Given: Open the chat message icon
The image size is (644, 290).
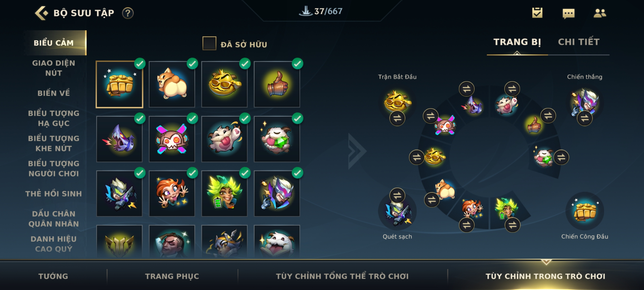Looking at the screenshot, I should [x=569, y=13].
